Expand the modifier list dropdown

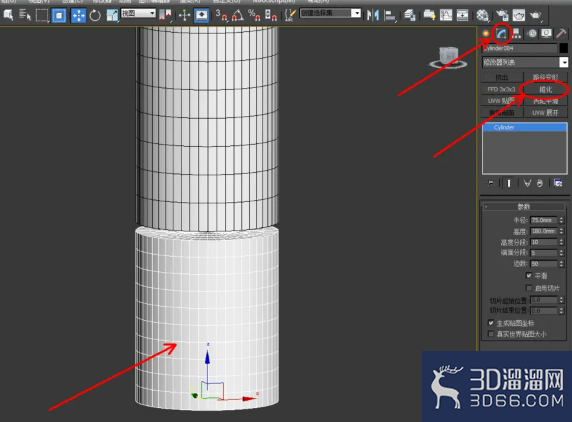[x=564, y=62]
